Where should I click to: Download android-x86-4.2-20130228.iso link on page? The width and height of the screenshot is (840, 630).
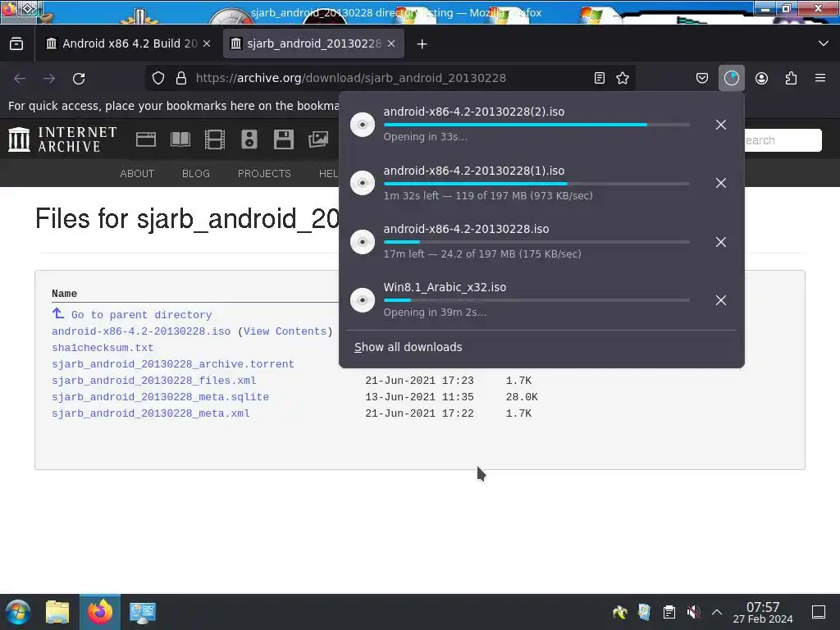click(141, 331)
